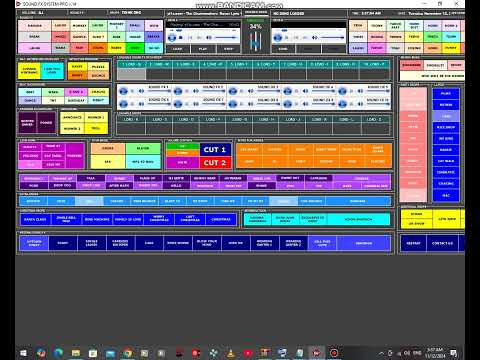Play the SOUND FX 9 player
480x360 pixels.
click(287, 104)
